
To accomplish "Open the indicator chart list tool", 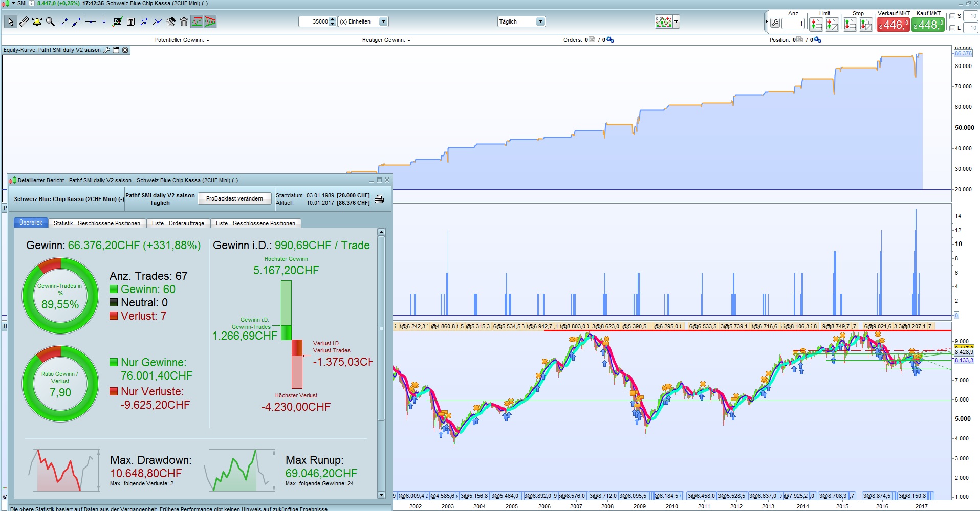I will pos(117,21).
